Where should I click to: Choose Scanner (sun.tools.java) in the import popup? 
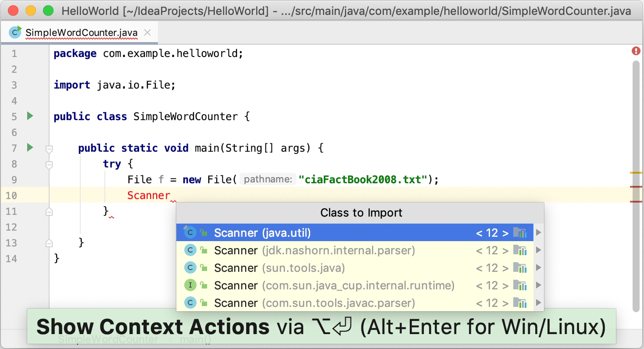click(279, 268)
